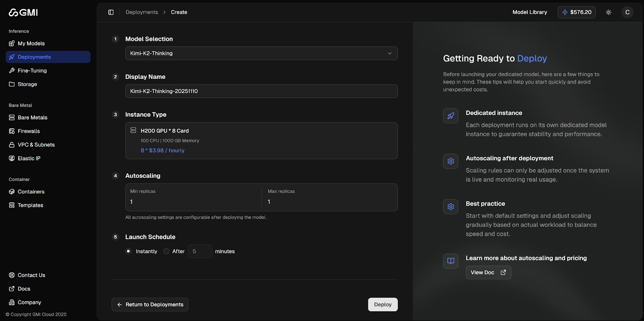
Task: Click the server icon in the H200 GPU card
Action: coord(133,130)
